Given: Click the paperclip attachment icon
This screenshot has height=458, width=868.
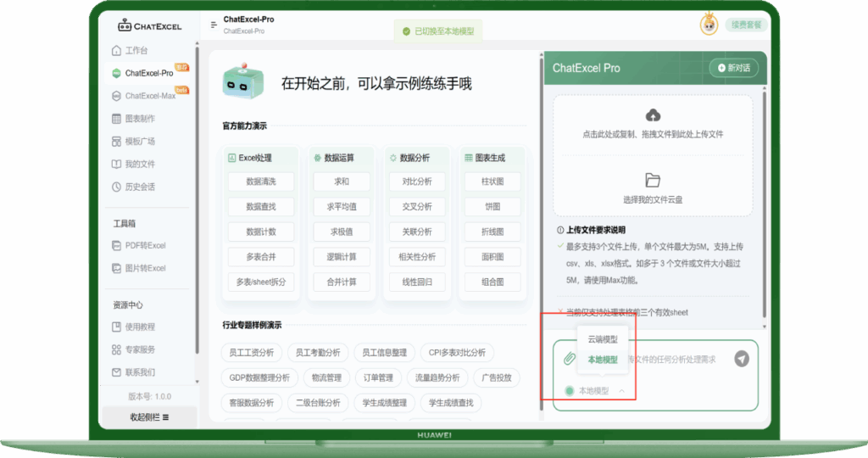Looking at the screenshot, I should coord(569,358).
